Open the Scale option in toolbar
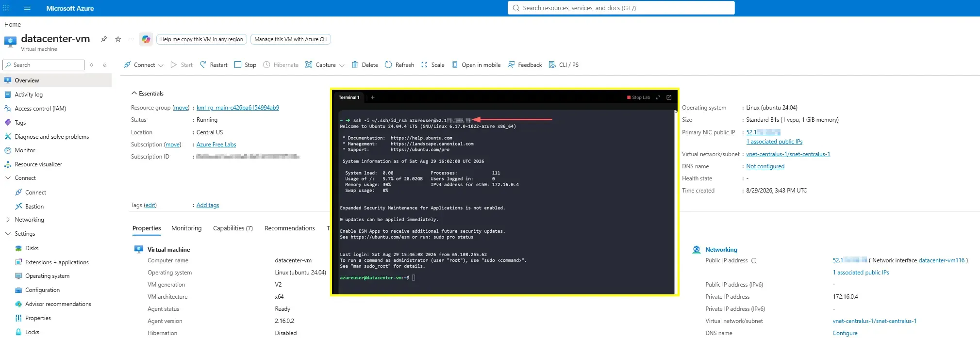Viewport: 980px width, 338px height. click(432, 65)
